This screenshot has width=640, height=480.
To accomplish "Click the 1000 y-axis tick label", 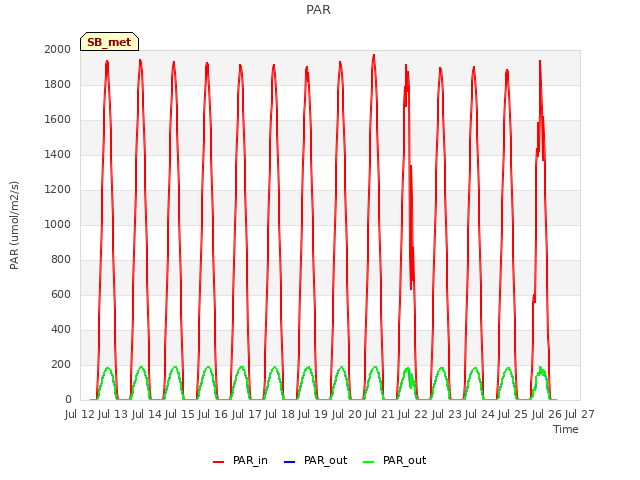I will (58, 224).
